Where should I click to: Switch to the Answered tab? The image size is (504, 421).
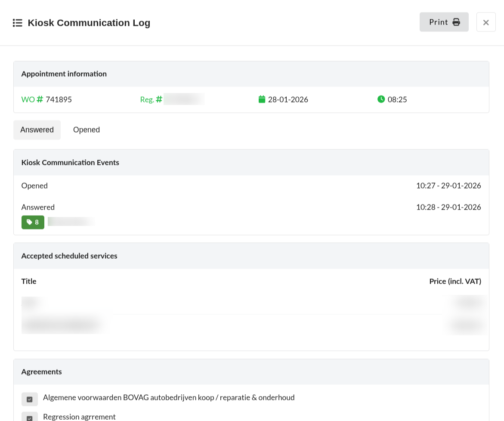(37, 130)
